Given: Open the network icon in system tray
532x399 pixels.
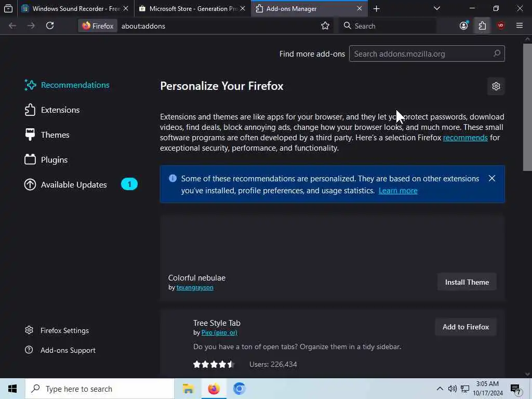Looking at the screenshot, I should (465, 389).
